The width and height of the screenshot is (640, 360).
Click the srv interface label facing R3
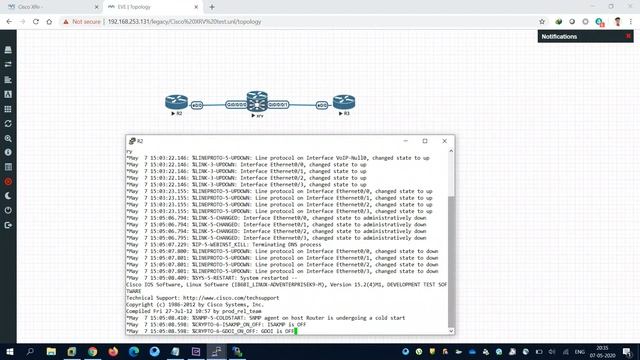tap(278, 105)
